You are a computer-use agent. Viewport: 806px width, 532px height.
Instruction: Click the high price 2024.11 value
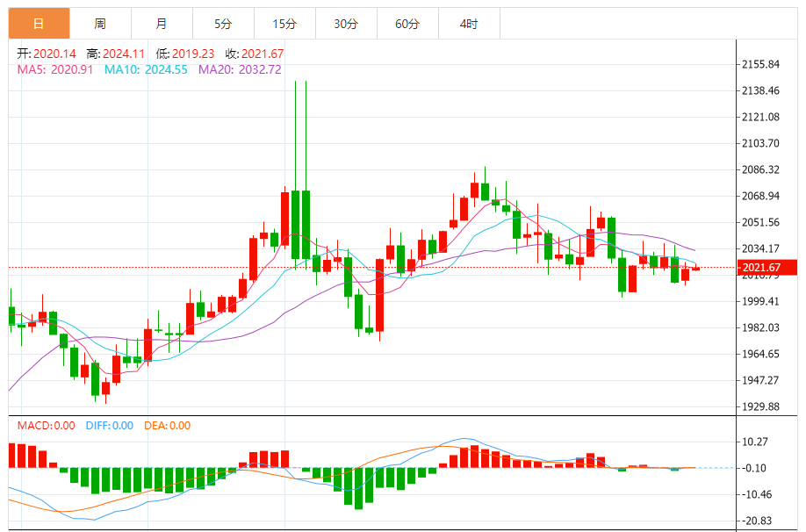coord(124,54)
